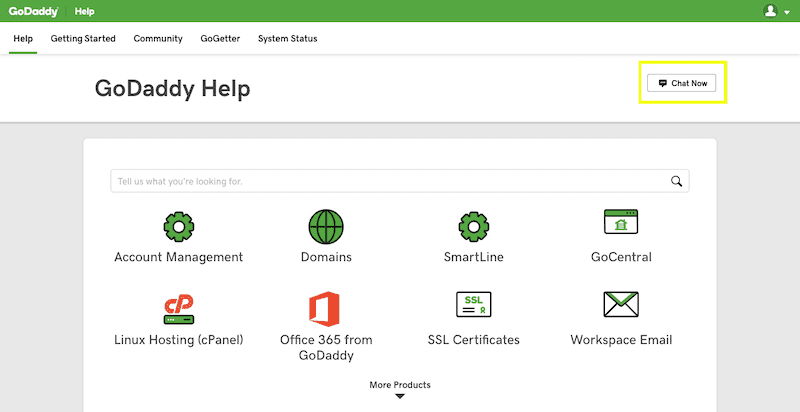
Task: Click the SmartLine label link
Action: [x=473, y=257]
